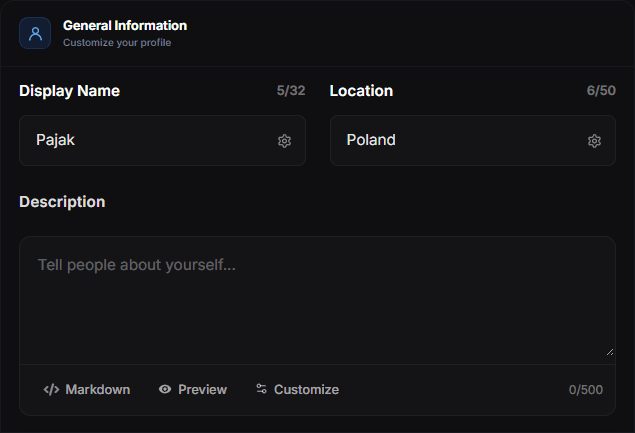Focus the description text area
This screenshot has width=635, height=433.
point(318,300)
